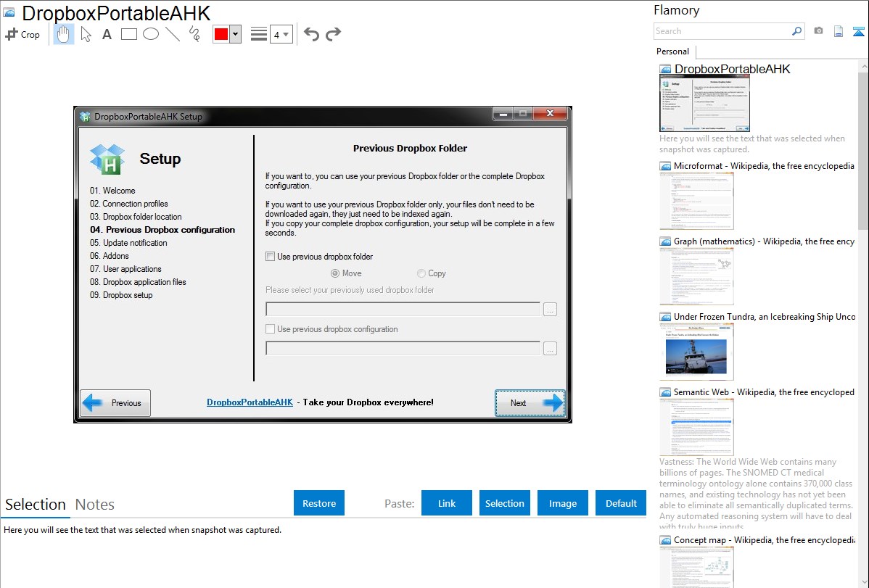Select the Copy radio button

(421, 273)
